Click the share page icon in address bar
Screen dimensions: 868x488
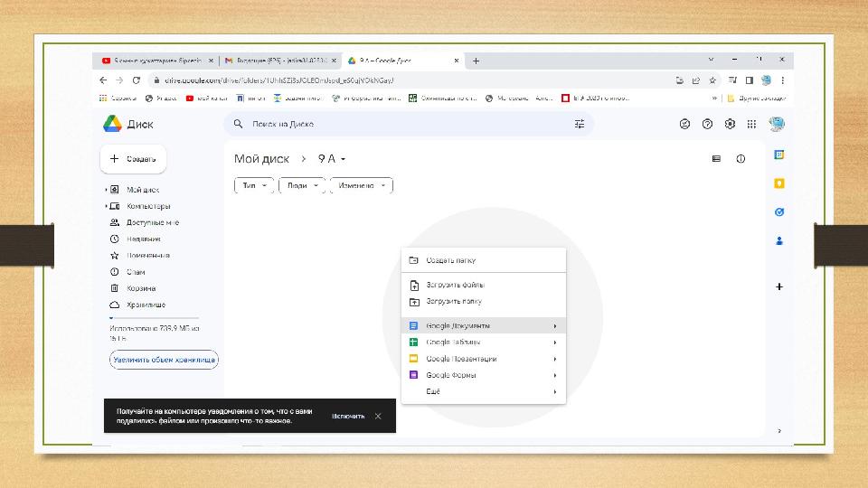(x=696, y=80)
